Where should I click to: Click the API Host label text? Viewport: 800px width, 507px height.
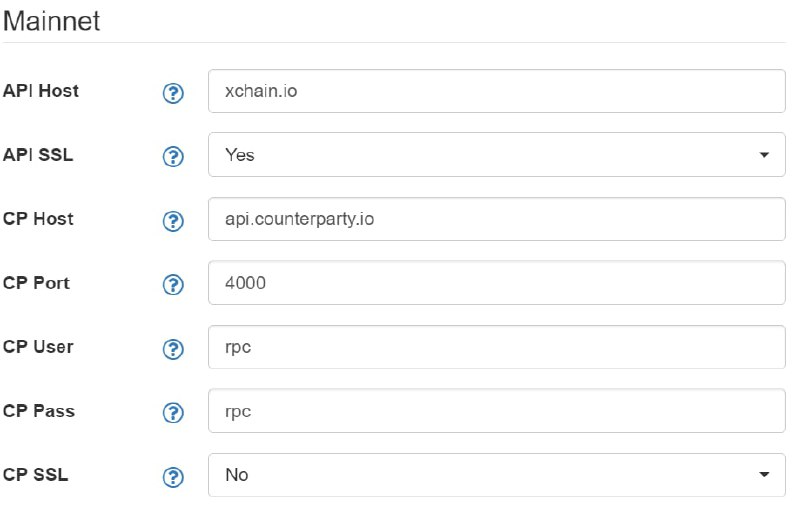41,91
